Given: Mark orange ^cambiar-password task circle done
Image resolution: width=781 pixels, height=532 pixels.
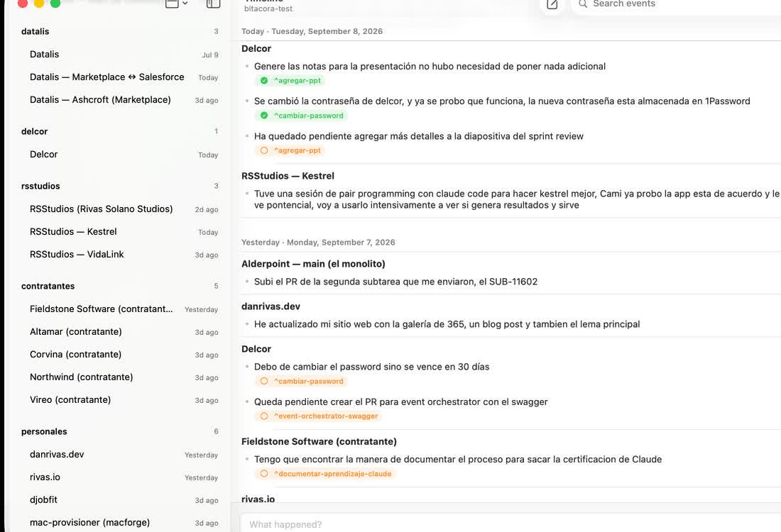Looking at the screenshot, I should click(264, 381).
